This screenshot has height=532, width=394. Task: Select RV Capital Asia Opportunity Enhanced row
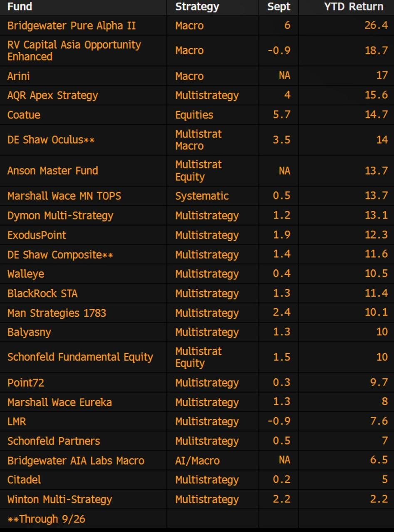[197, 51]
